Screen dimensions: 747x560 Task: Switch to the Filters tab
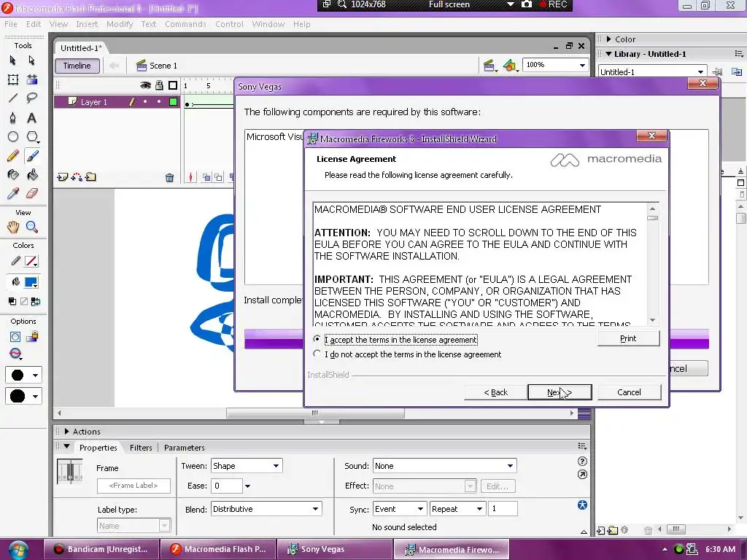pyautogui.click(x=141, y=448)
